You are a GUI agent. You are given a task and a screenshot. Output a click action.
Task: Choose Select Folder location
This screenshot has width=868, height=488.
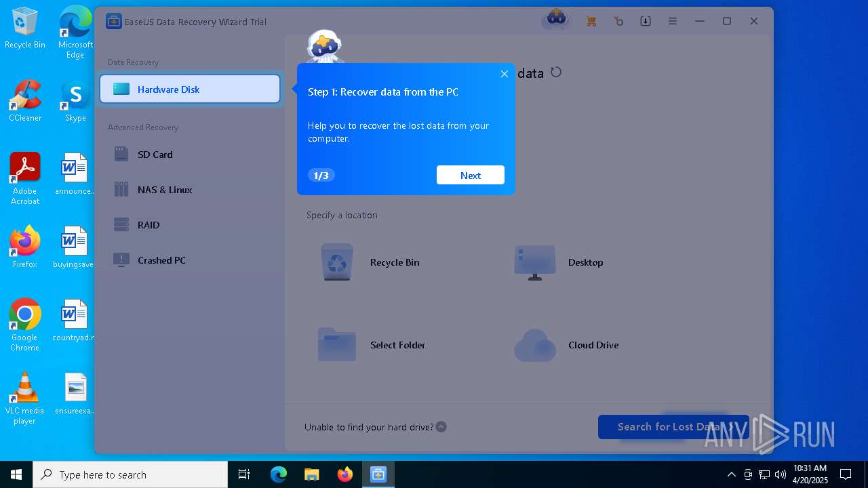point(372,345)
